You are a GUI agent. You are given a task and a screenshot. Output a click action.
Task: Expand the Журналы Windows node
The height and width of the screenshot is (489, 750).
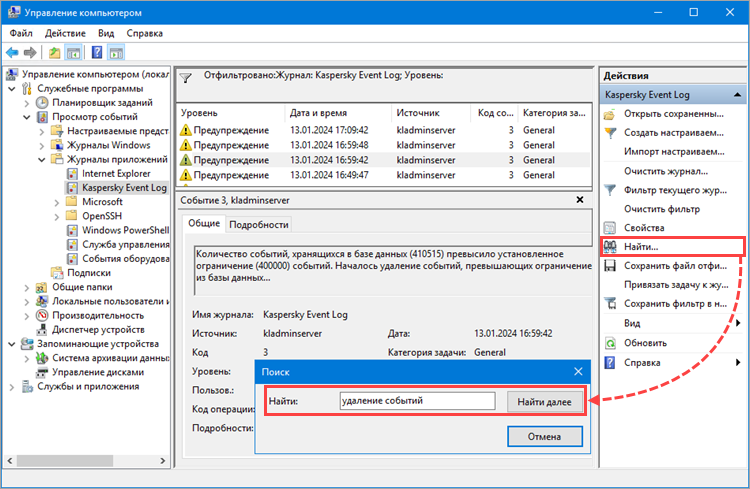(x=42, y=145)
